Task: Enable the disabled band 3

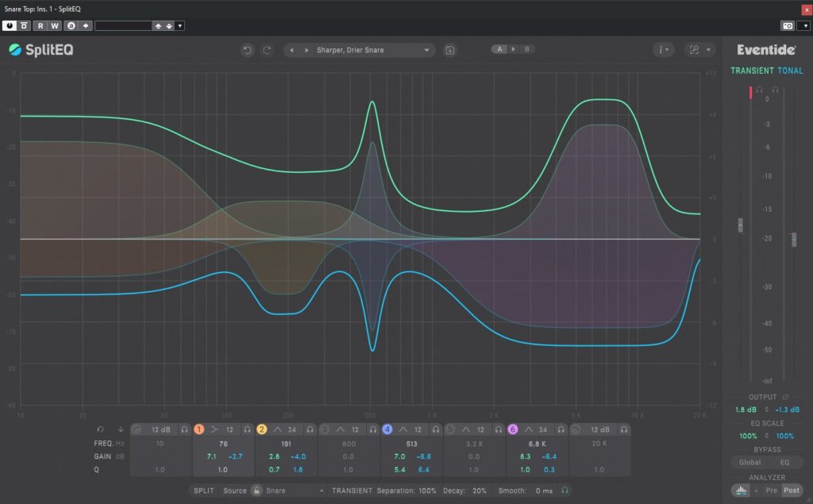Action: [324, 429]
